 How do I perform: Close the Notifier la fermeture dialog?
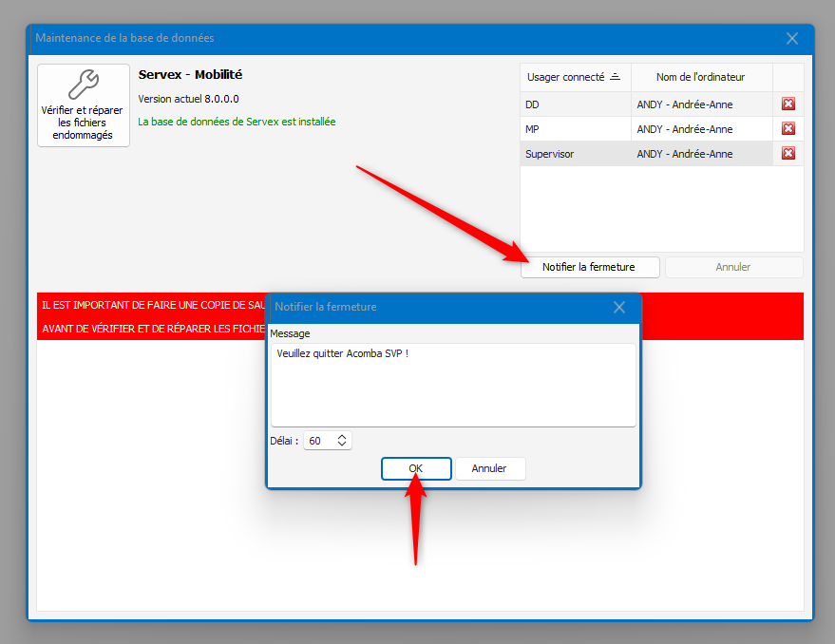tap(619, 307)
